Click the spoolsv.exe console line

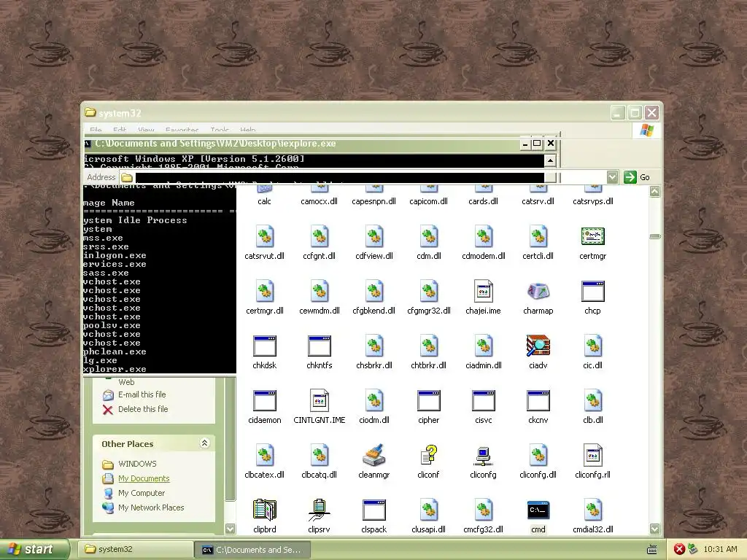pyautogui.click(x=112, y=325)
